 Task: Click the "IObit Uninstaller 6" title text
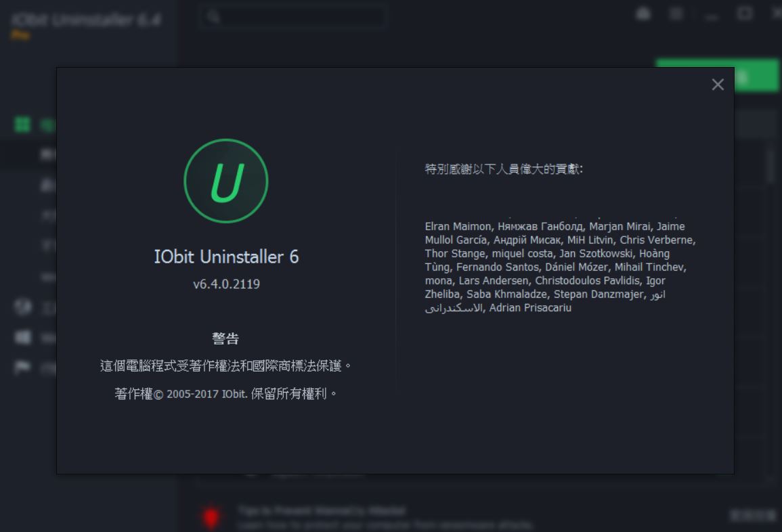(226, 257)
